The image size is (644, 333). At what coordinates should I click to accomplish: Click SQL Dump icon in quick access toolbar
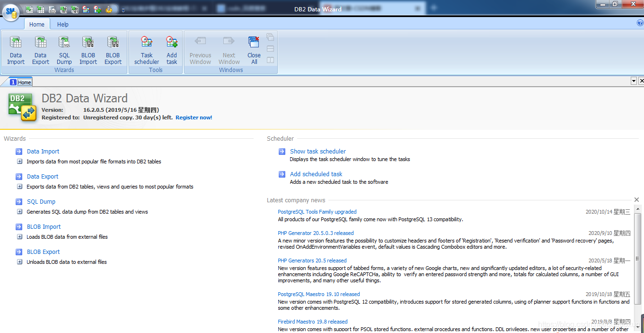point(52,9)
